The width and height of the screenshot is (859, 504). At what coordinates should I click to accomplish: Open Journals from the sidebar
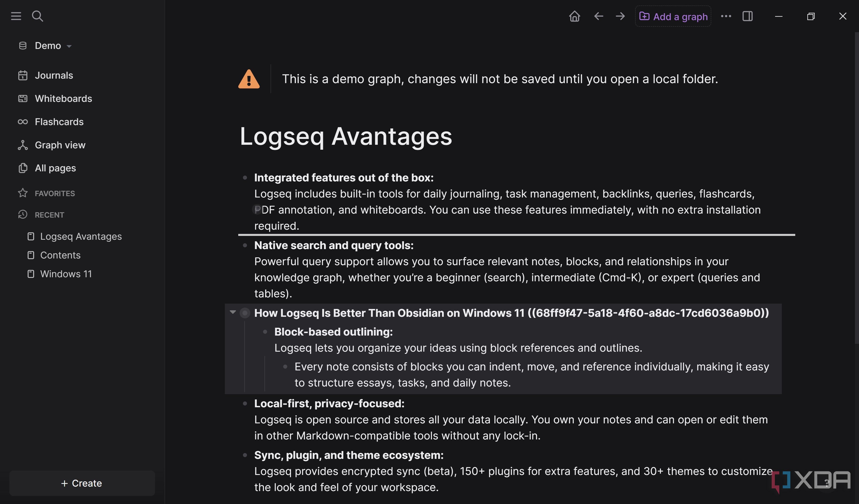[x=54, y=75]
